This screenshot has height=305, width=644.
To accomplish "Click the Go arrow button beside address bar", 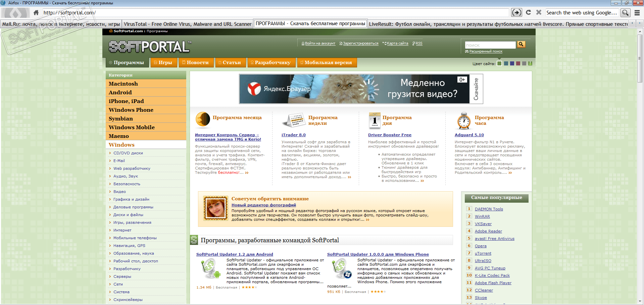I will (516, 13).
